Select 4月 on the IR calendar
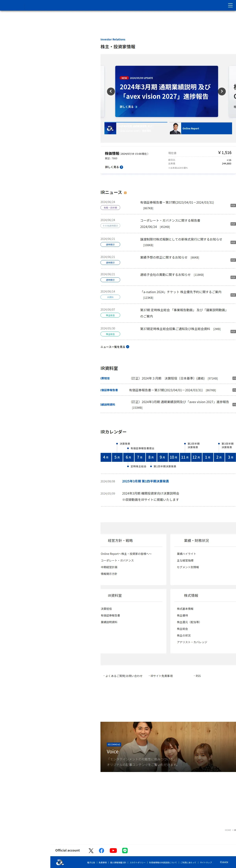 106,457
